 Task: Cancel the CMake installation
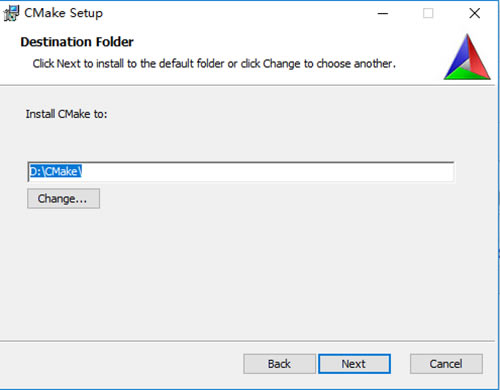[x=446, y=364]
